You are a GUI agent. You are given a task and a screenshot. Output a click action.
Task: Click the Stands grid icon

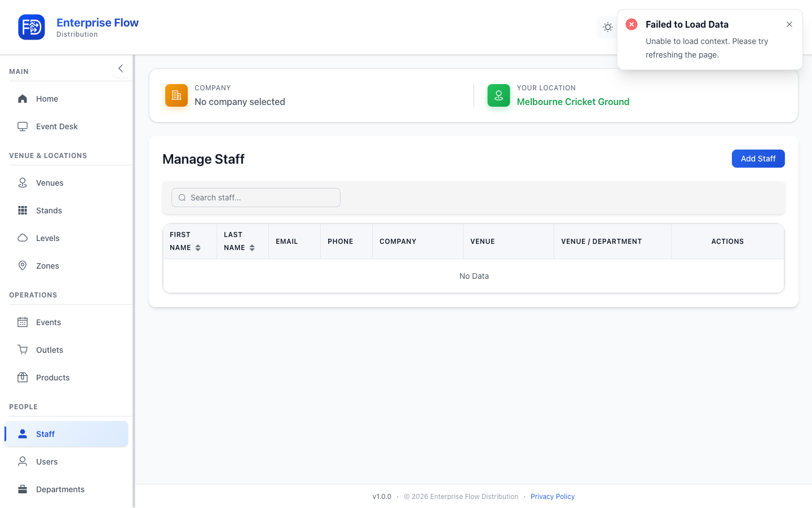coord(23,211)
